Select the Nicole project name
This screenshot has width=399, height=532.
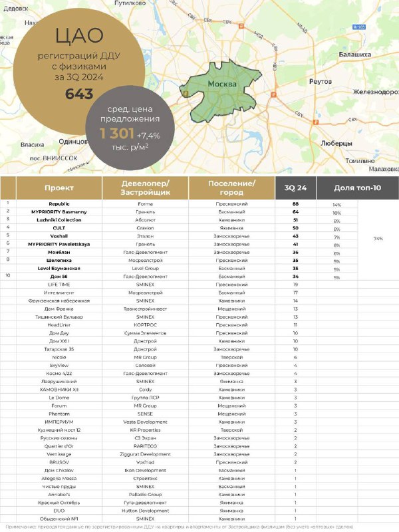(x=59, y=357)
